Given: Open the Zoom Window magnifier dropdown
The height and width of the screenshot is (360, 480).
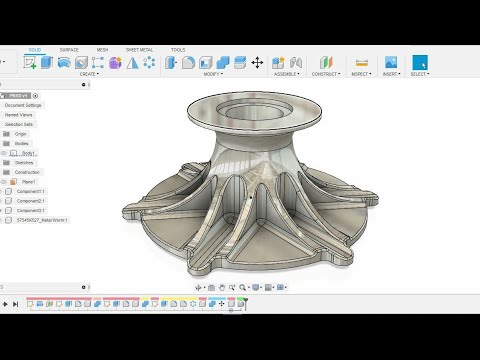Looking at the screenshot, I should (x=244, y=287).
